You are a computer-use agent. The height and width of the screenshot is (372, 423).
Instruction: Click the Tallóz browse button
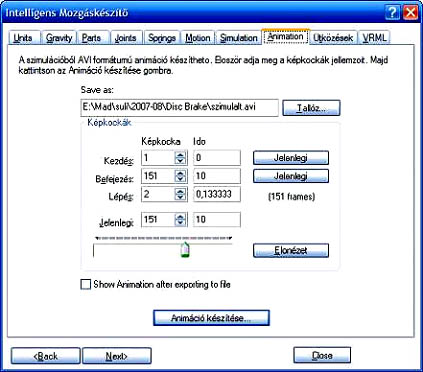(311, 108)
